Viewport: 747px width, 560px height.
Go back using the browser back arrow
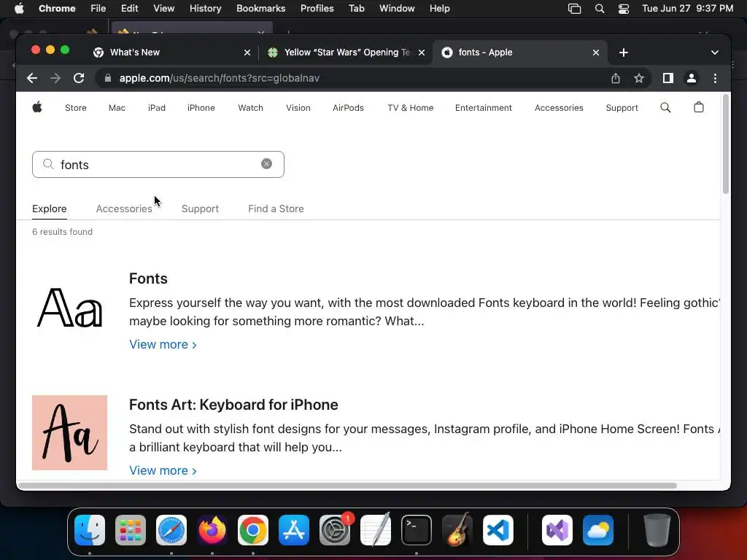tap(32, 78)
